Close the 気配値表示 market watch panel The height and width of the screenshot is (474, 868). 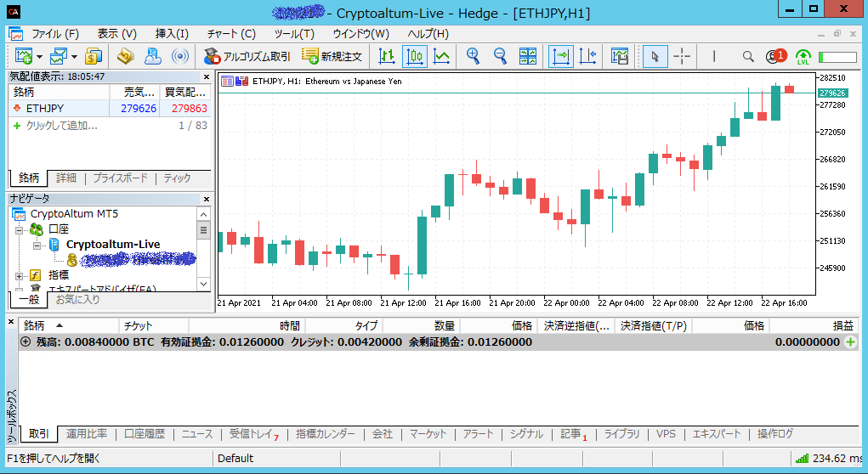coord(207,77)
